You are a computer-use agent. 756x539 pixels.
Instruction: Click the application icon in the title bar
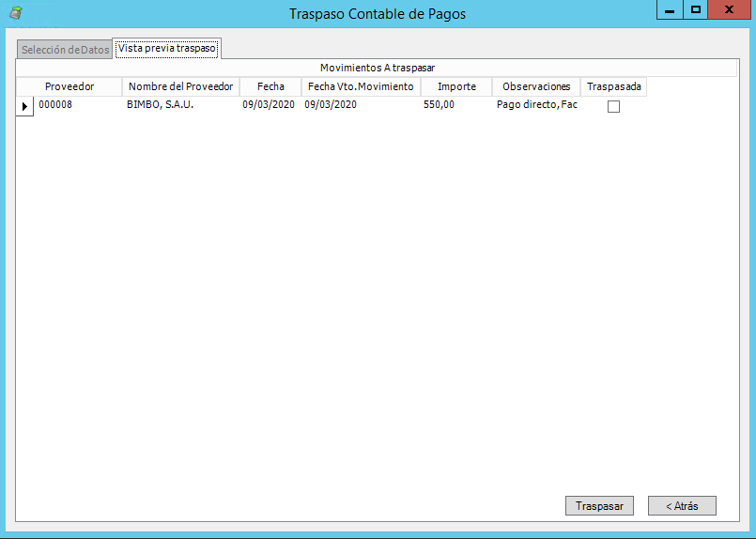tap(16, 12)
